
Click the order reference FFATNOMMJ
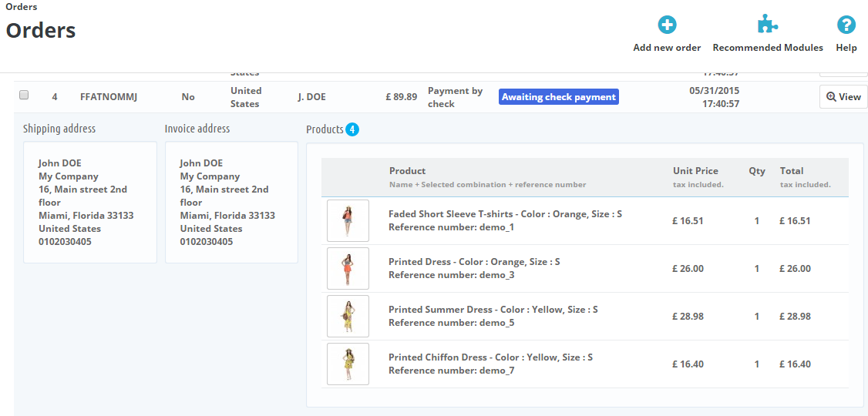(108, 97)
